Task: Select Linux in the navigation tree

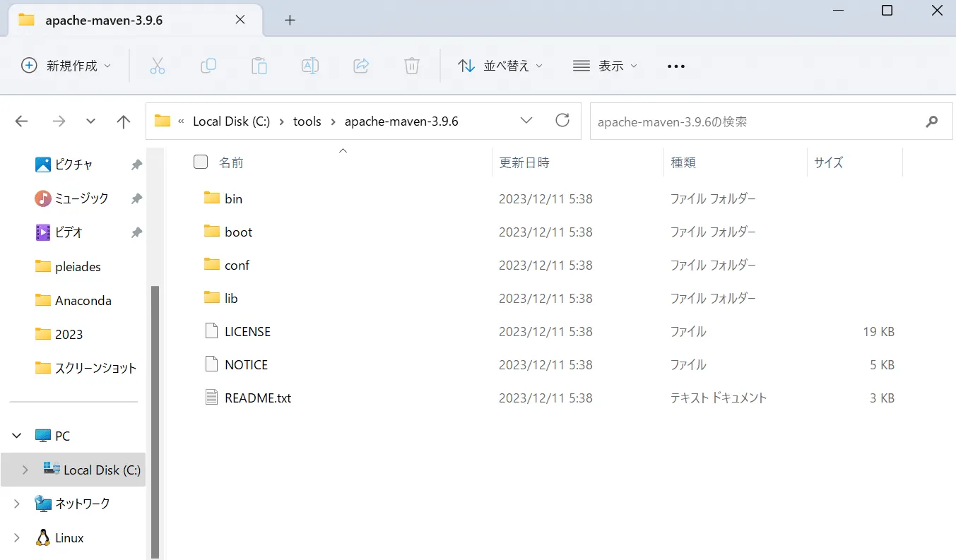Action: 59,537
